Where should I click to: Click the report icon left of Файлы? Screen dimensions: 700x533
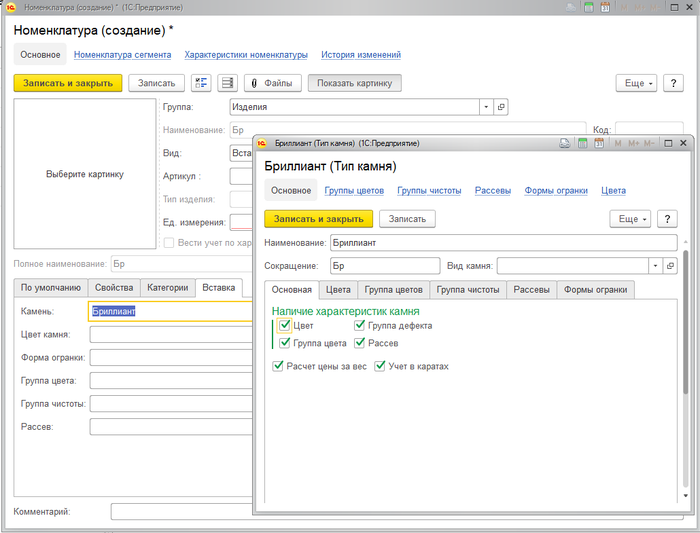228,83
